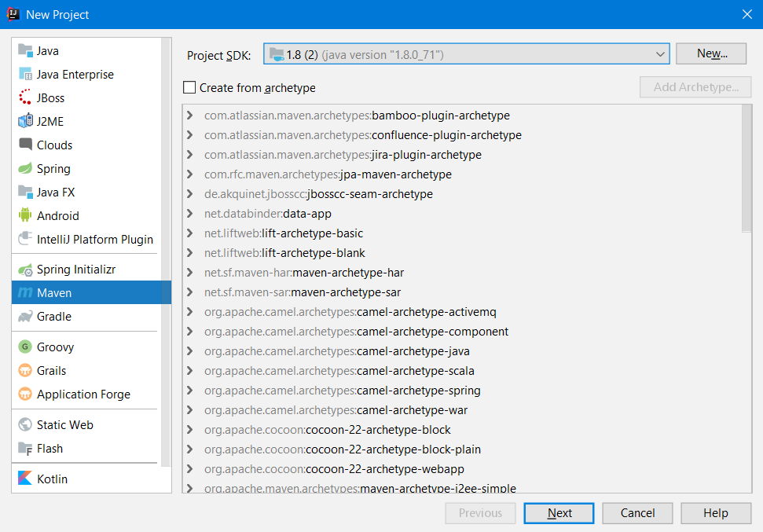Image resolution: width=763 pixels, height=532 pixels.
Task: Click the Android robot icon in the sidebar
Action: pyautogui.click(x=24, y=215)
